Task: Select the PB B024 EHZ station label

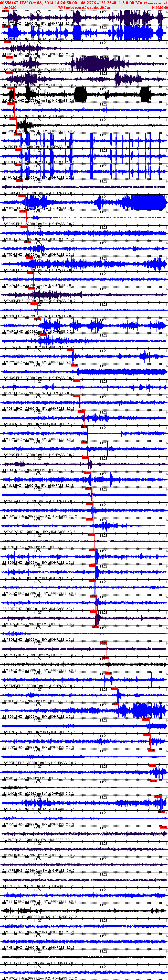Action: click(x=38, y=347)
